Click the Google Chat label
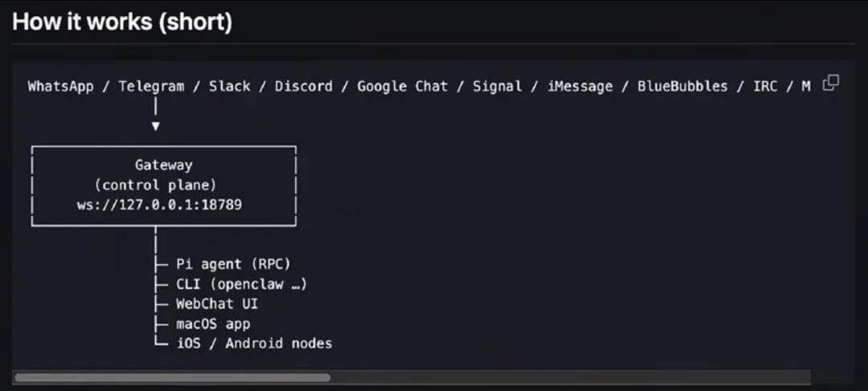Screen dimensions: 868x391 402,86
